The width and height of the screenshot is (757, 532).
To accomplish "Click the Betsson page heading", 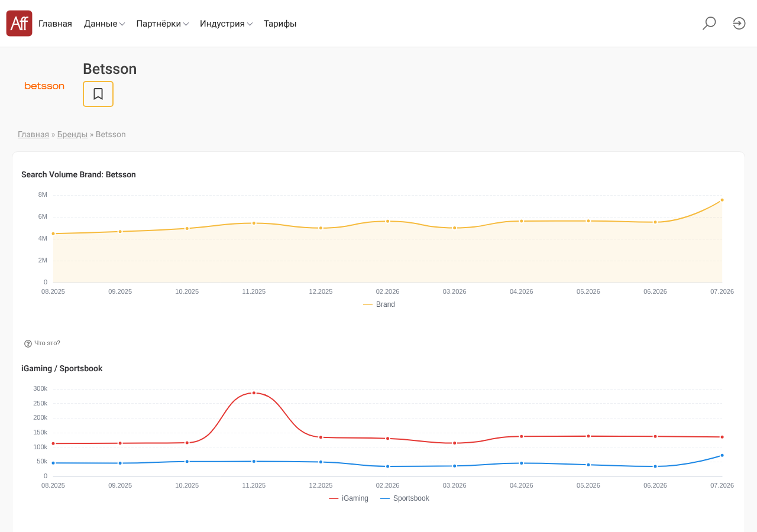I will coord(110,69).
